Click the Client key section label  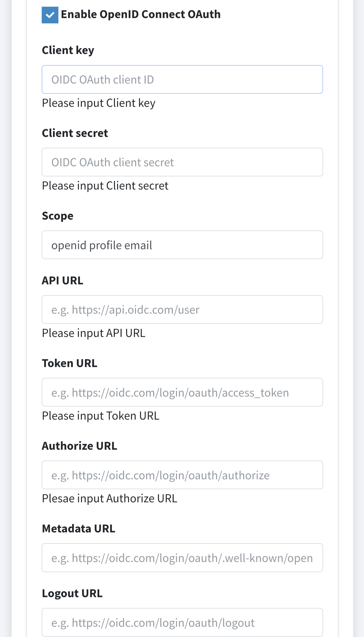click(x=68, y=50)
